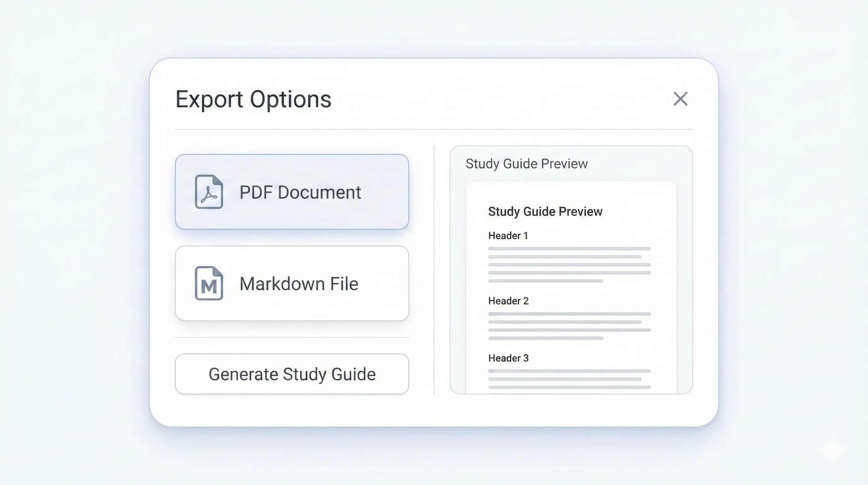Click the X close icon
868x485 pixels.
tap(680, 99)
